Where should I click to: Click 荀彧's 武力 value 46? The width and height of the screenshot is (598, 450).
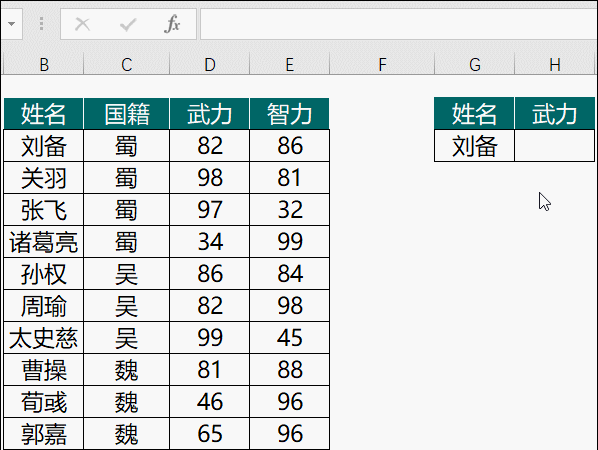tap(209, 402)
